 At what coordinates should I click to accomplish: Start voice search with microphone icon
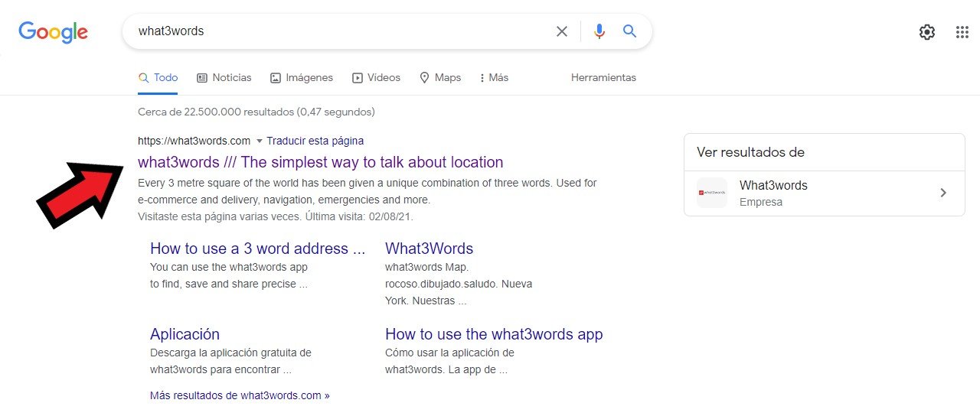[599, 31]
